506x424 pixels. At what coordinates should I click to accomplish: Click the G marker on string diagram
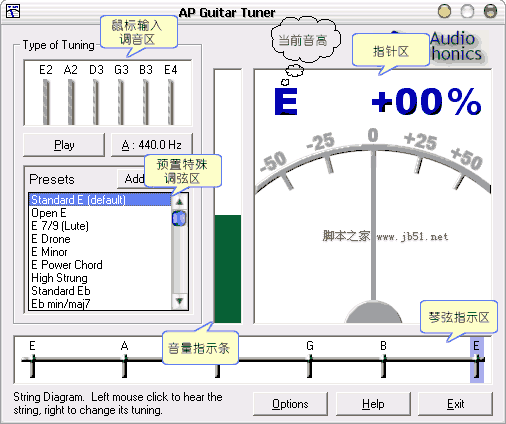310,361
